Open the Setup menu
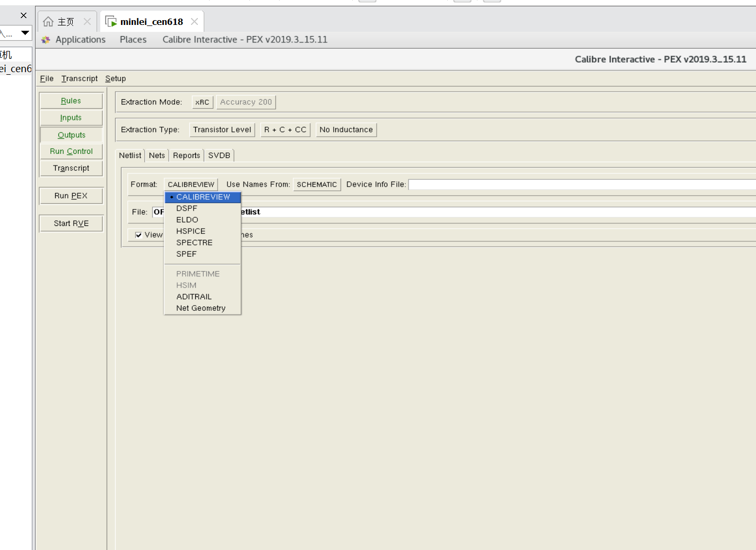 115,78
